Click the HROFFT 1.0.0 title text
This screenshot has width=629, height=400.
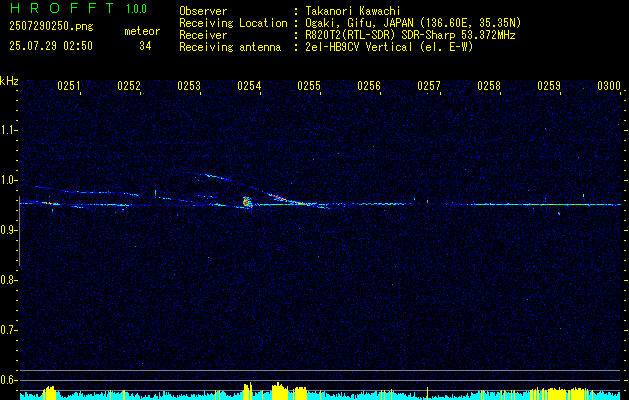78,8
